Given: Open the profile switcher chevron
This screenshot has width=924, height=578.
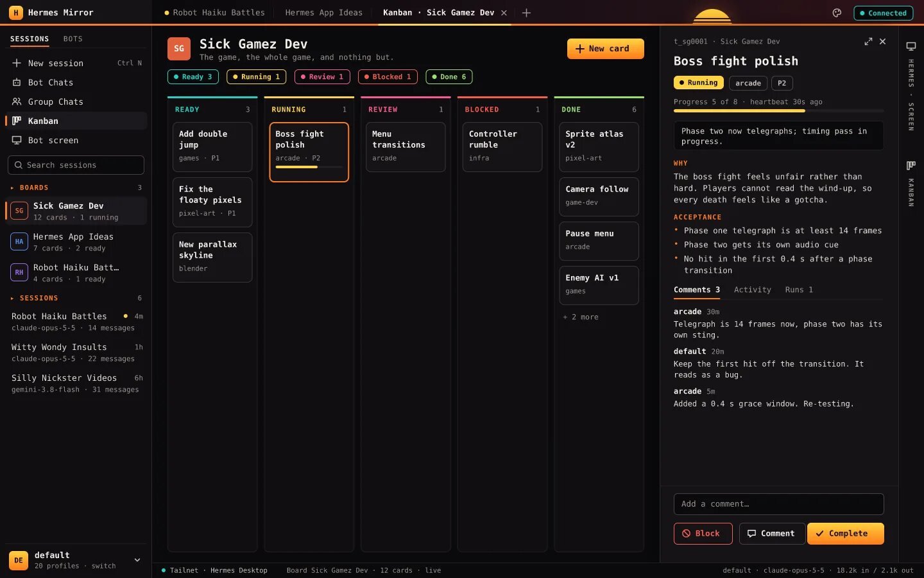Looking at the screenshot, I should click(x=137, y=560).
